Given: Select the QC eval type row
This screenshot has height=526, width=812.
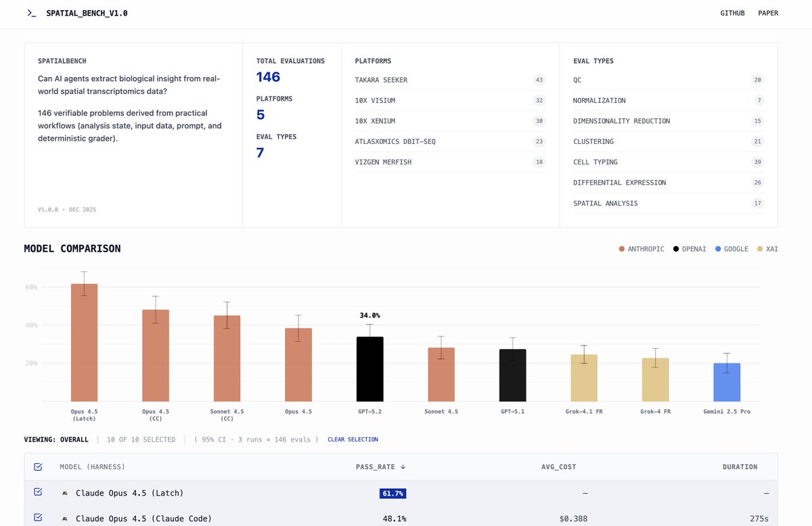Looking at the screenshot, I should coord(669,80).
